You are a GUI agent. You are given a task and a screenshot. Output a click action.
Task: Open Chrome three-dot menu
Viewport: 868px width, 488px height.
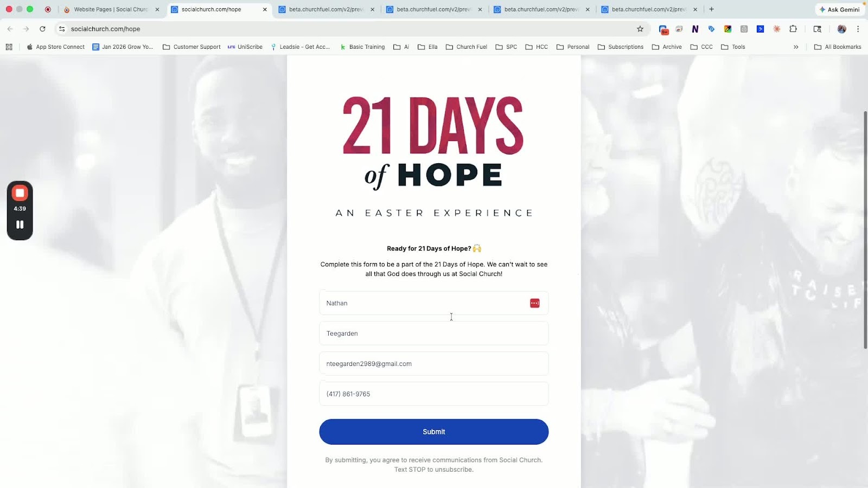click(858, 29)
